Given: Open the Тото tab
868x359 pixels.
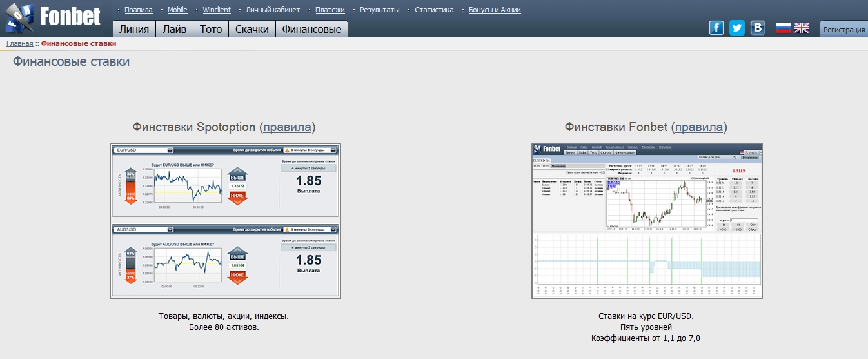Looking at the screenshot, I should 211,29.
